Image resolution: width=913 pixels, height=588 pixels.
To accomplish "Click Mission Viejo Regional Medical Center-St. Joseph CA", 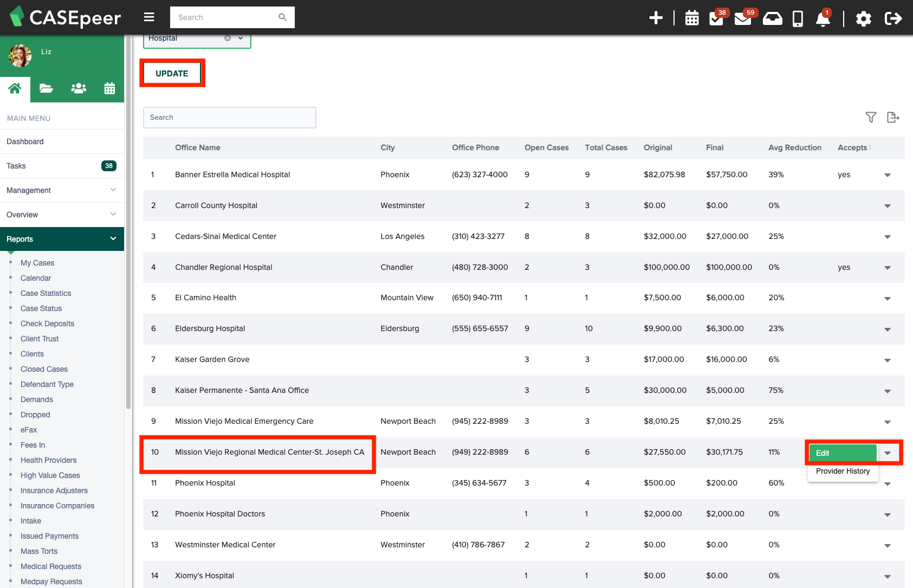I will 270,452.
